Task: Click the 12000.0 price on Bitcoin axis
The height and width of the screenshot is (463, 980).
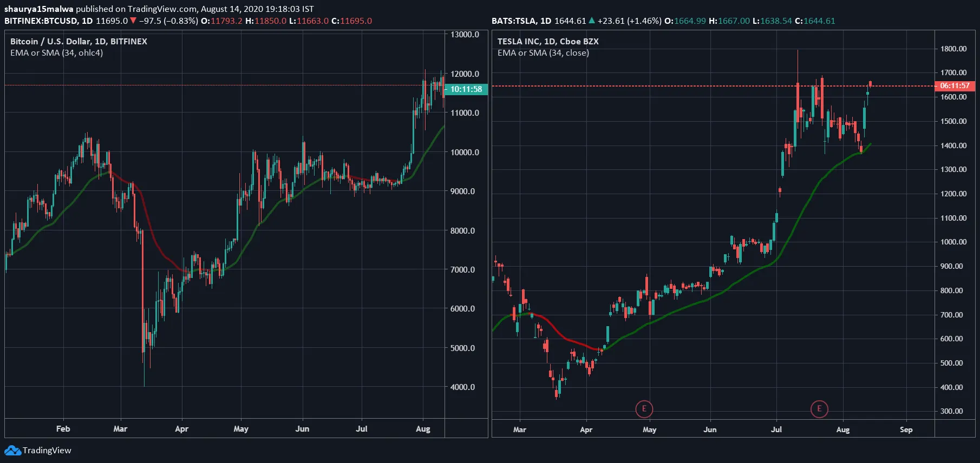Action: point(465,74)
